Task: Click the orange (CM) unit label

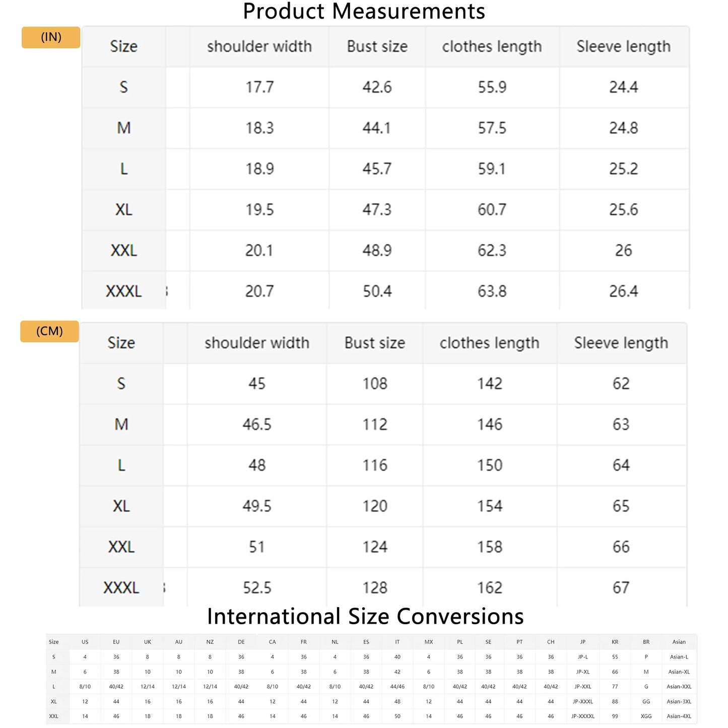Action: point(49,332)
